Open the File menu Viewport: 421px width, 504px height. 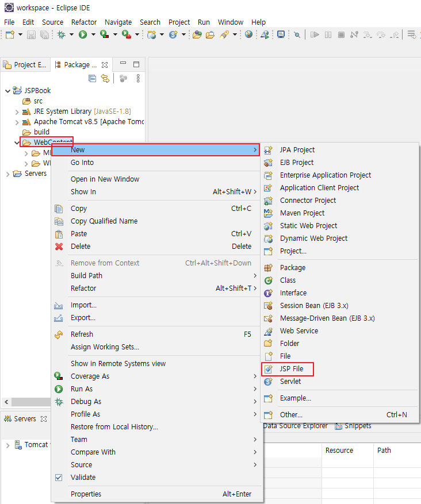9,22
